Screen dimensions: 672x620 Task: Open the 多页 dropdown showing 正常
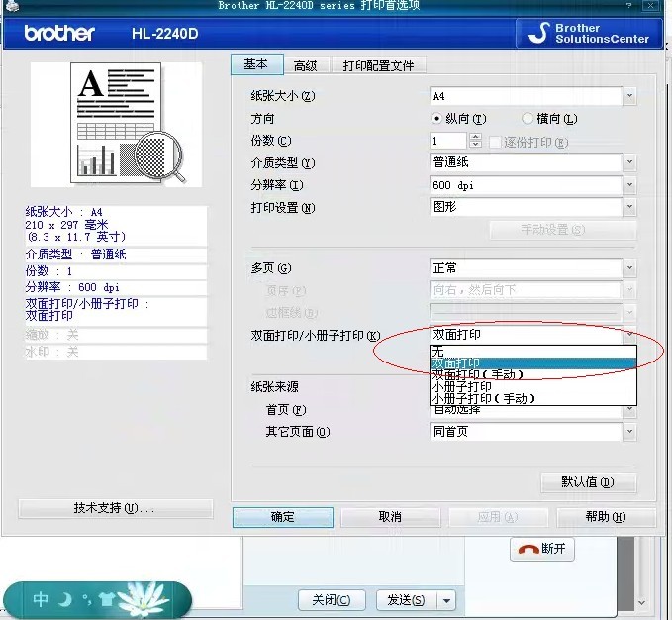tap(532, 268)
